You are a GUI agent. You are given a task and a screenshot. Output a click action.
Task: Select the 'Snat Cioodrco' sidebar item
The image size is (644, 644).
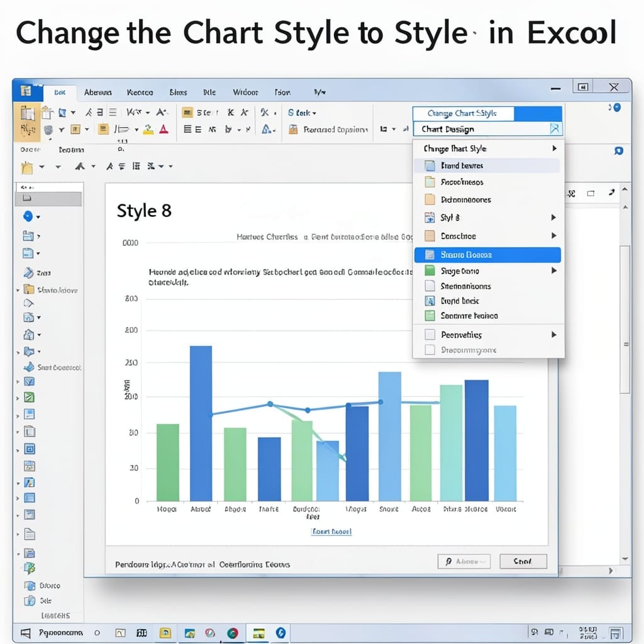coord(52,367)
